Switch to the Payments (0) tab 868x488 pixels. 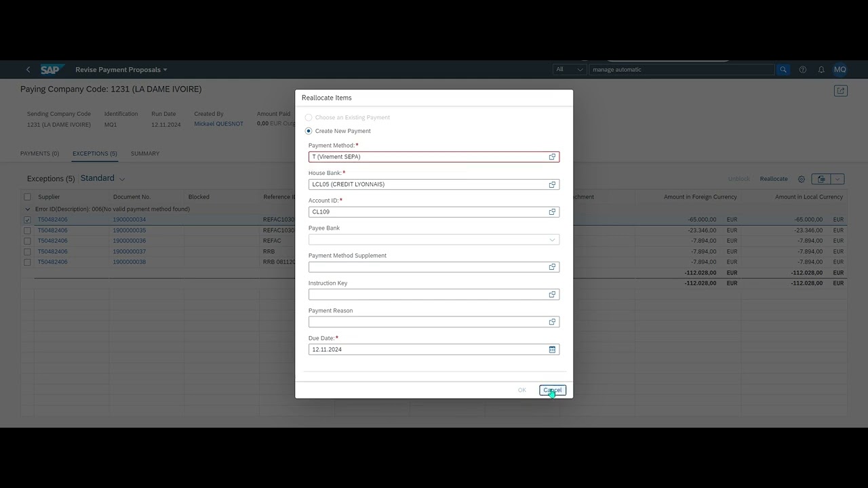point(39,154)
